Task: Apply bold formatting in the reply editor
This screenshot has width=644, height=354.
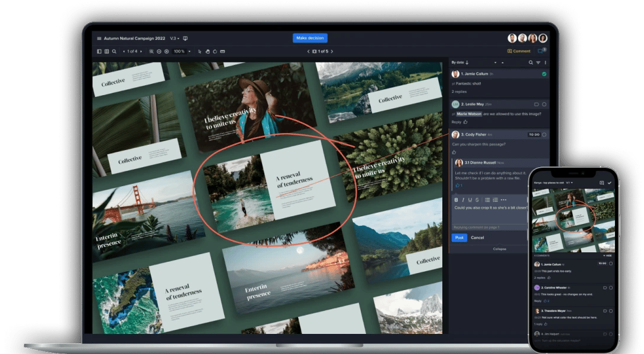Action: click(x=457, y=199)
